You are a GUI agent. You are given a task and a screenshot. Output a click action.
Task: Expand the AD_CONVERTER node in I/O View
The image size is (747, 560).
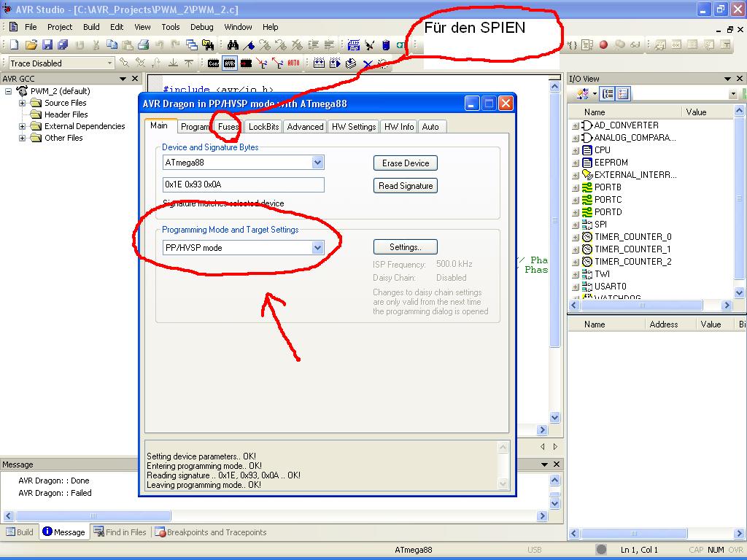coord(575,125)
